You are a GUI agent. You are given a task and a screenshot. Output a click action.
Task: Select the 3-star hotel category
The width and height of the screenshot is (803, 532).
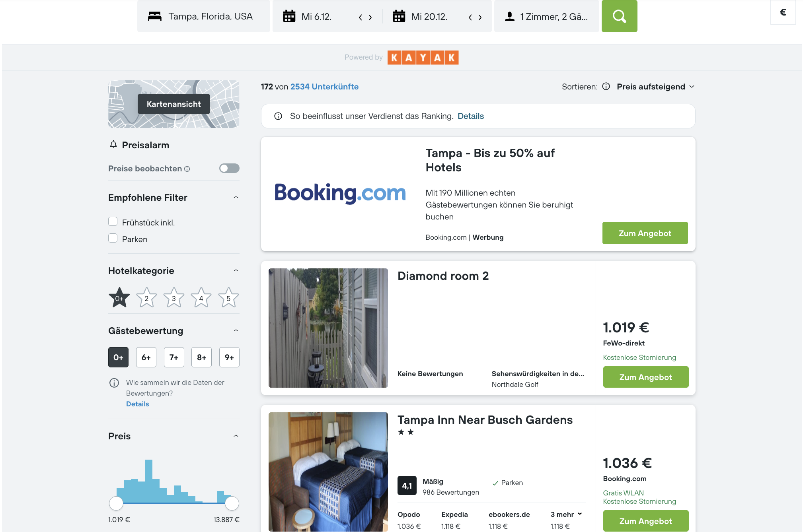[174, 297]
